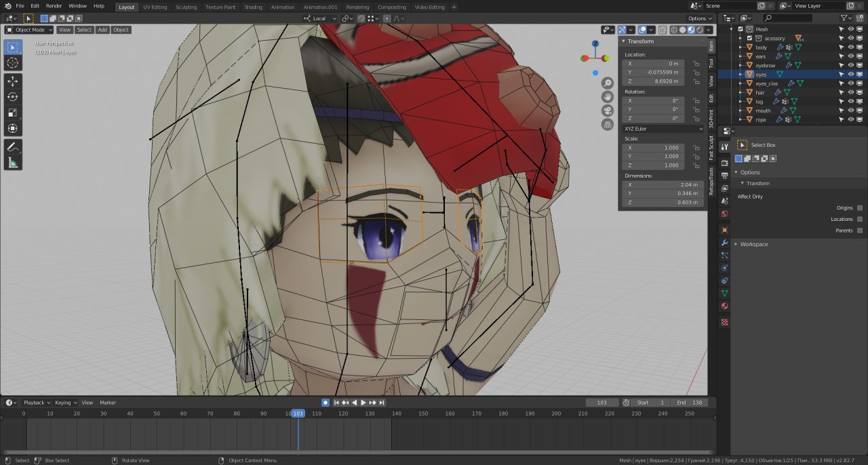This screenshot has height=465, width=868.
Task: Switch to the UV Editing workspace tab
Action: [155, 7]
